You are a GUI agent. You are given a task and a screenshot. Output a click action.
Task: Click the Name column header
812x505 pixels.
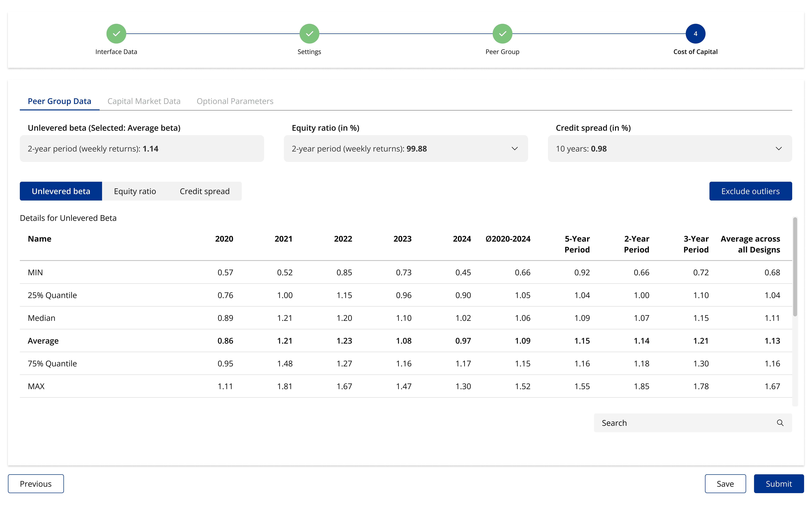(39, 239)
